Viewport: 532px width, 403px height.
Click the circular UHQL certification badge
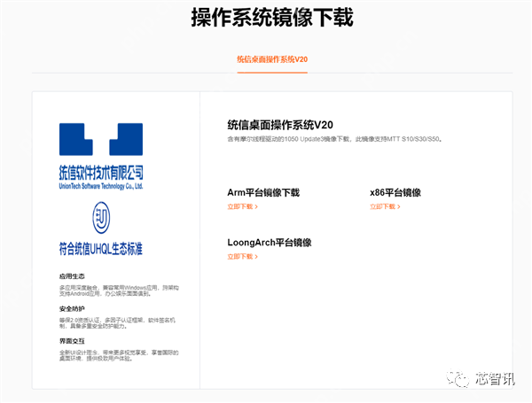pos(101,218)
